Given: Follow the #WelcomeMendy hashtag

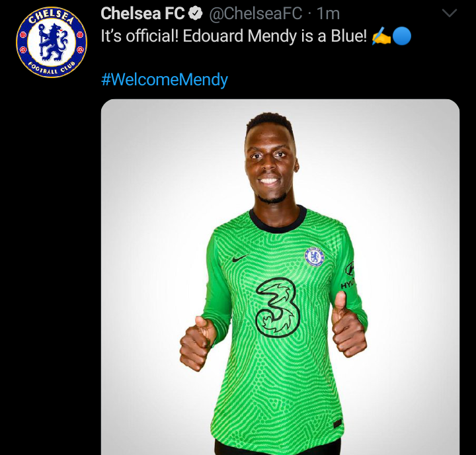Looking at the screenshot, I should (x=164, y=80).
